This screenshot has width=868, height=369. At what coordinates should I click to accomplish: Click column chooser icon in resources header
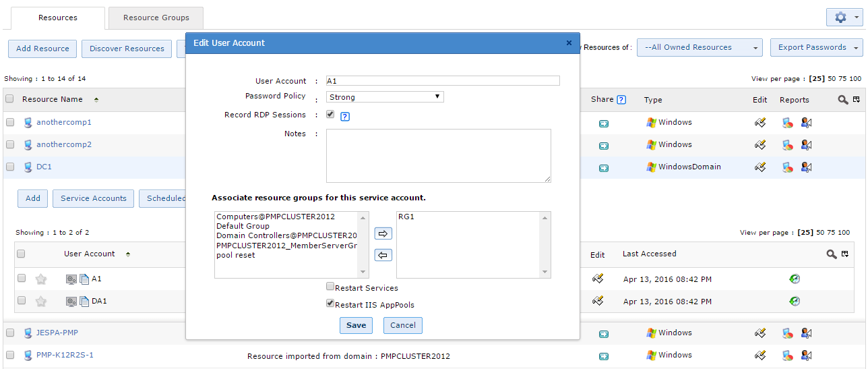pyautogui.click(x=856, y=100)
